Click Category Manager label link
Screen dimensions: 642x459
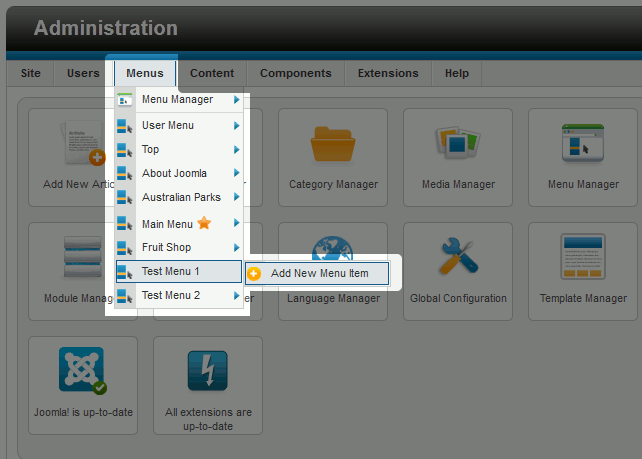(x=333, y=185)
